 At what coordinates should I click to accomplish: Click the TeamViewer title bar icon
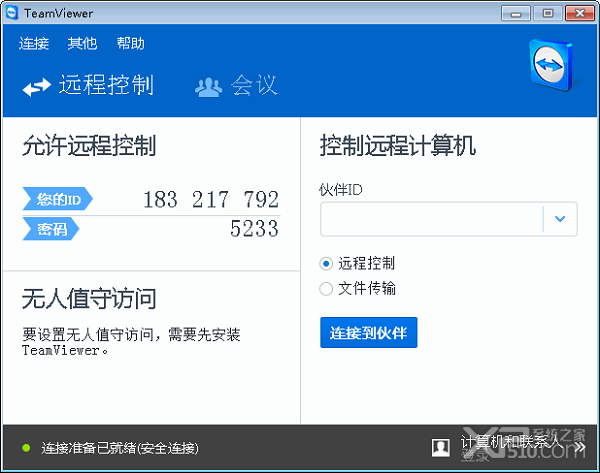(12, 13)
